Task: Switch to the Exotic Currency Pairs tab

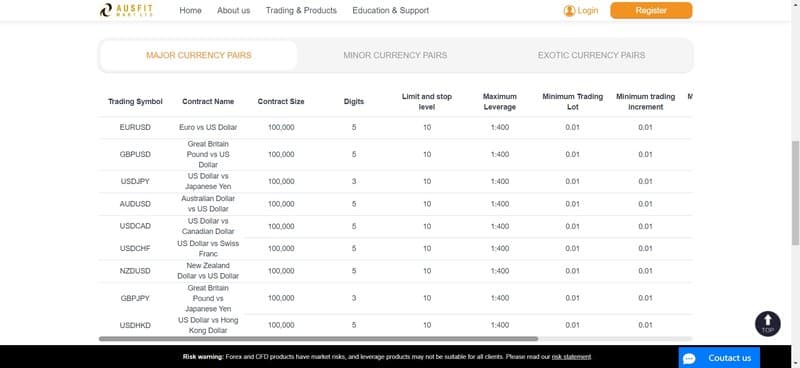Action: click(x=591, y=55)
